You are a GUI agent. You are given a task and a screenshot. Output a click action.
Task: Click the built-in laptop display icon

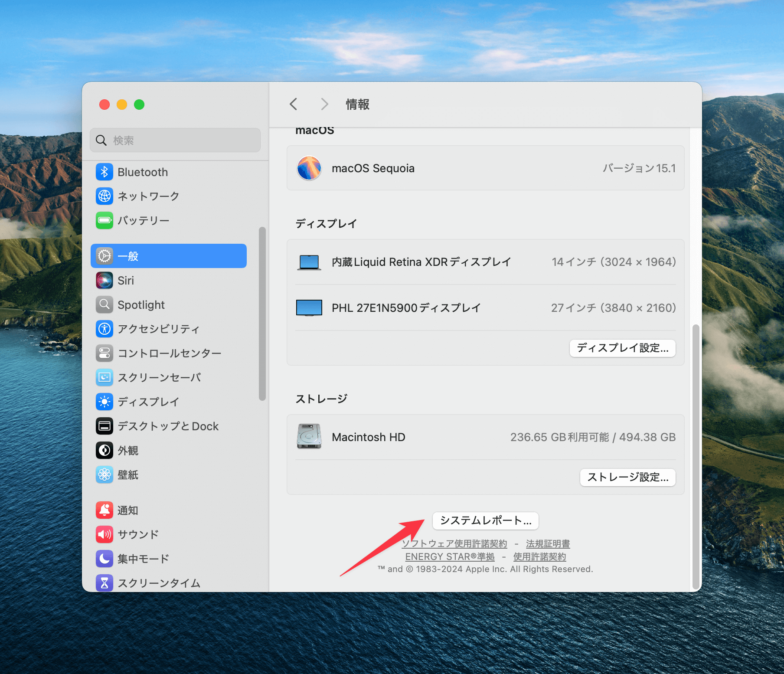click(309, 262)
